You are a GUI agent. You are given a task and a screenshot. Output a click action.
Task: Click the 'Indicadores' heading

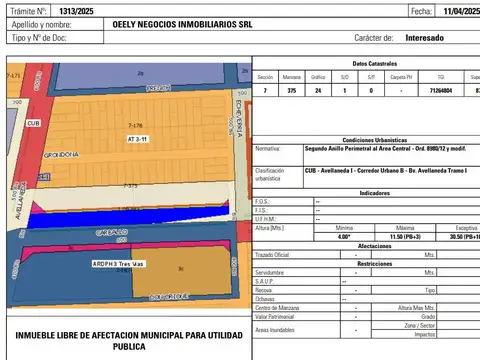pos(375,193)
